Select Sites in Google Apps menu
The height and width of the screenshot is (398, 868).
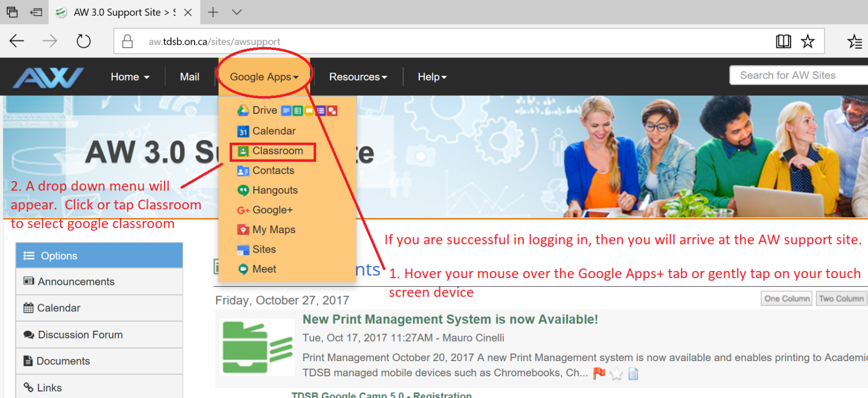click(x=264, y=249)
